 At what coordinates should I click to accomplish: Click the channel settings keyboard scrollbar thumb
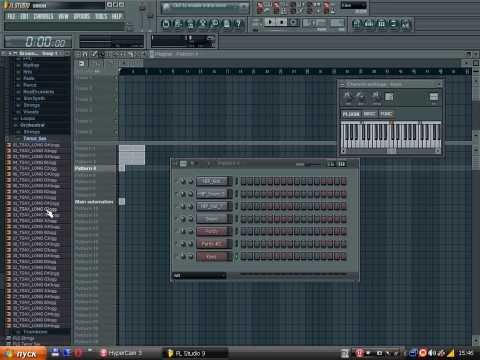pos(391,151)
